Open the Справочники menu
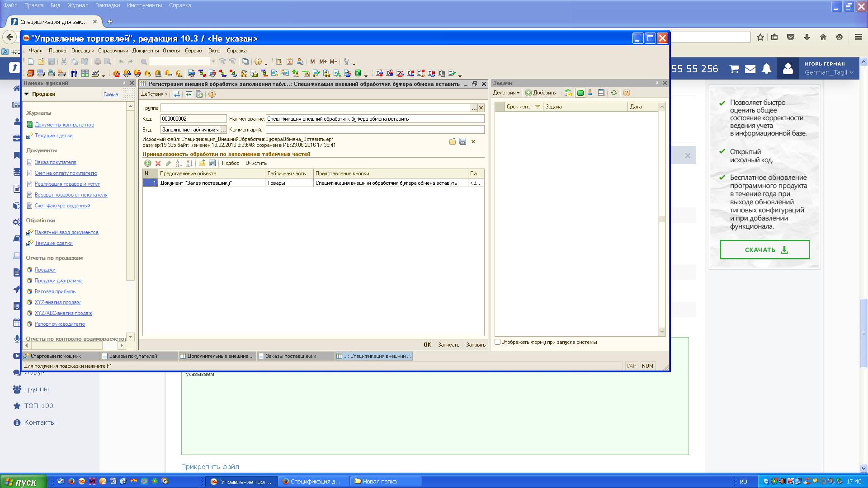This screenshot has width=868, height=488. [x=113, y=51]
